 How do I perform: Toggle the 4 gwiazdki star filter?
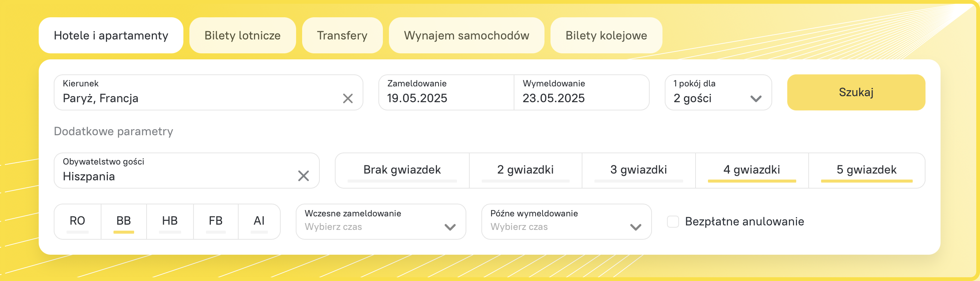[752, 170]
